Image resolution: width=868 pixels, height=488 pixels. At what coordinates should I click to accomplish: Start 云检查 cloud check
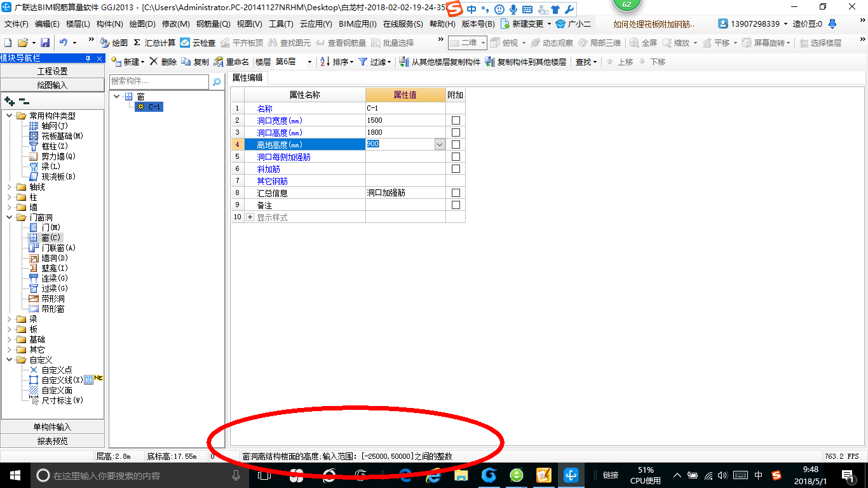(198, 43)
